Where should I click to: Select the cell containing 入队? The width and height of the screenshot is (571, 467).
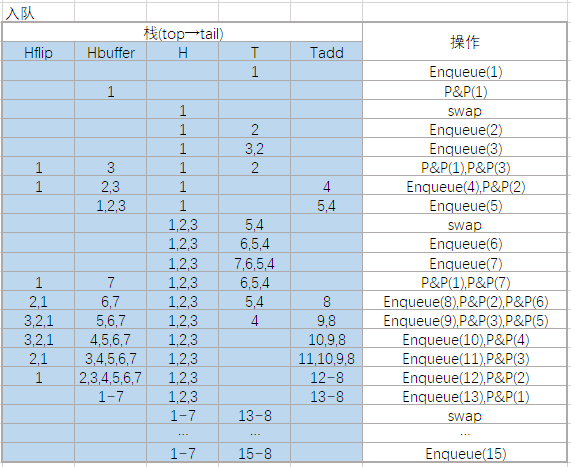(38, 13)
